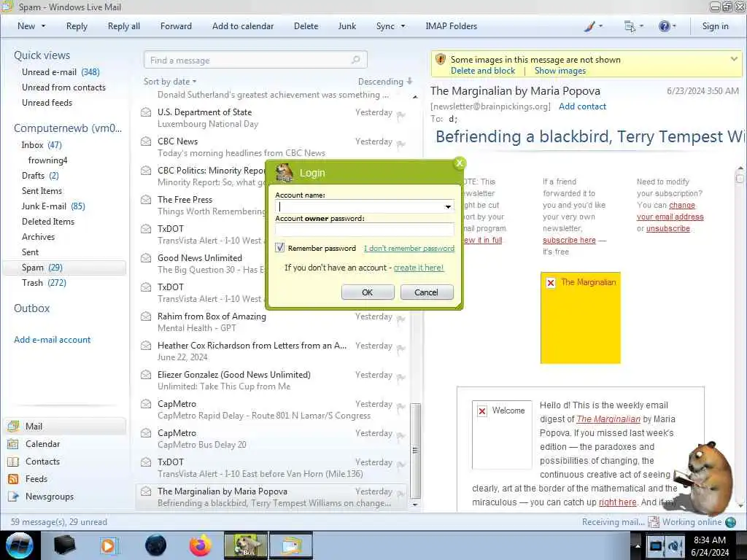Click the Show images link
Image resolution: width=747 pixels, height=560 pixels.
point(560,71)
